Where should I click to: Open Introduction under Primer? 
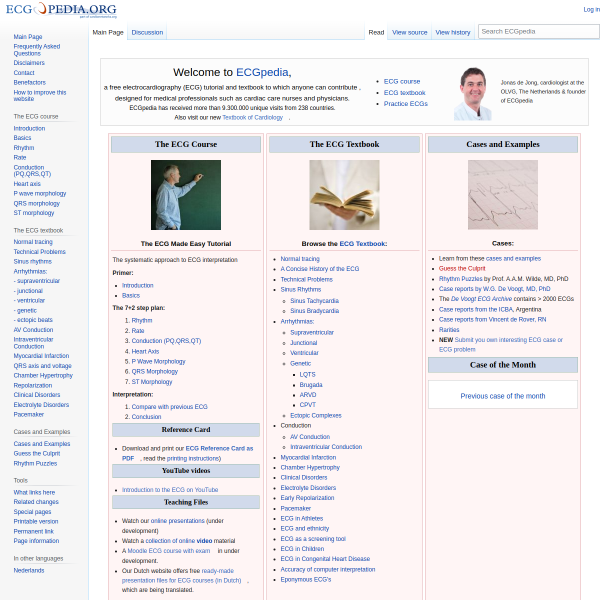coord(137,285)
